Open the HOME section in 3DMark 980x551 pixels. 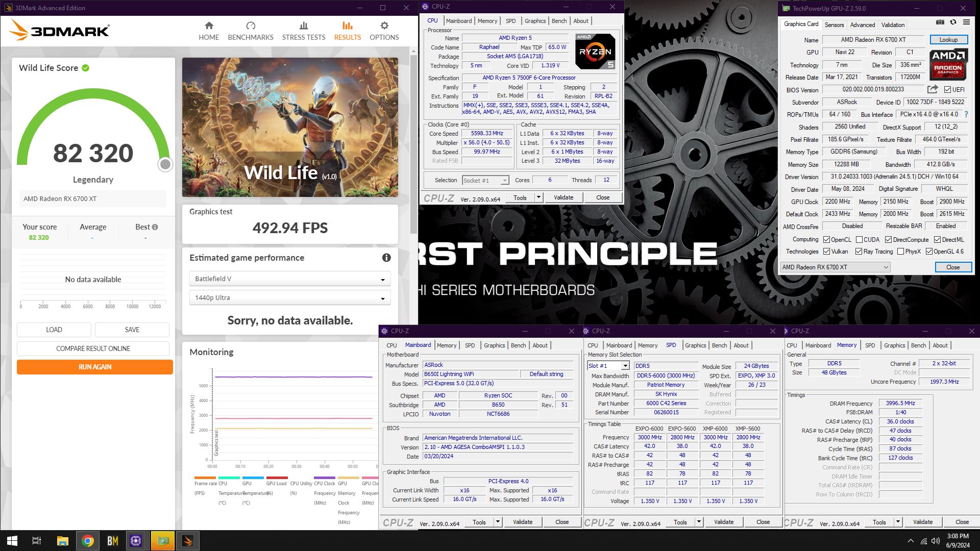209,31
